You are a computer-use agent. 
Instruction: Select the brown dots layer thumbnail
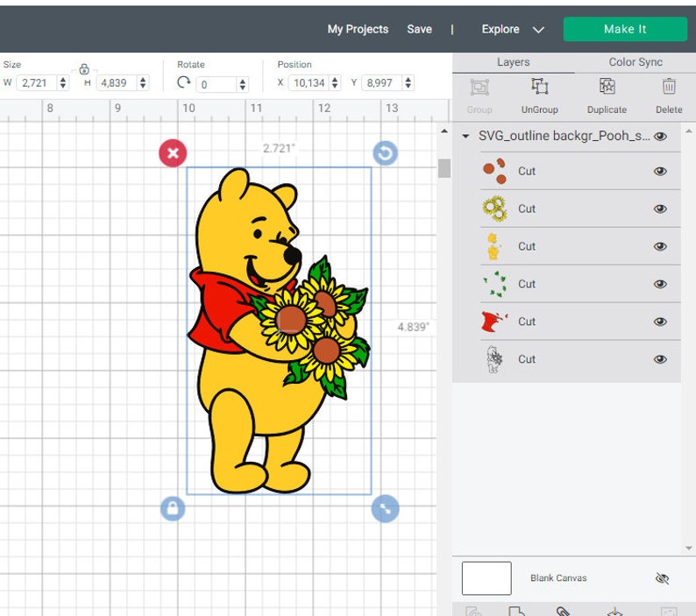(x=494, y=172)
